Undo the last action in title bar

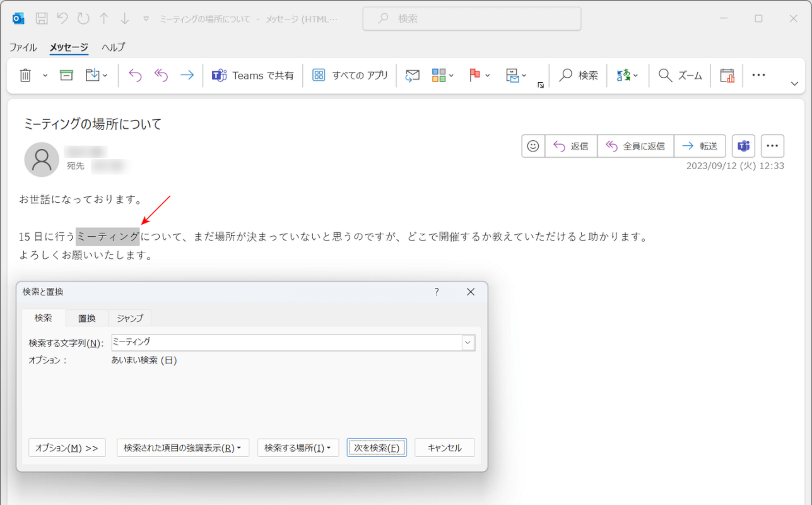(x=62, y=19)
